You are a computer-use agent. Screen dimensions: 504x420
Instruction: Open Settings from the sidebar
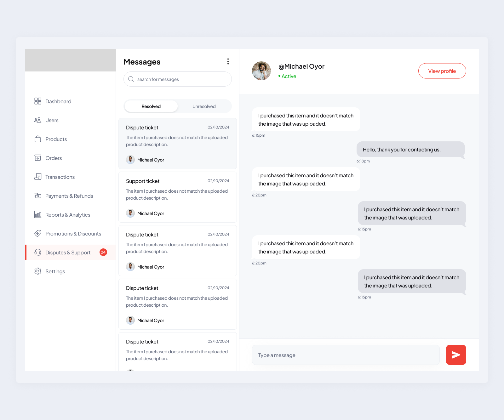pos(71,271)
